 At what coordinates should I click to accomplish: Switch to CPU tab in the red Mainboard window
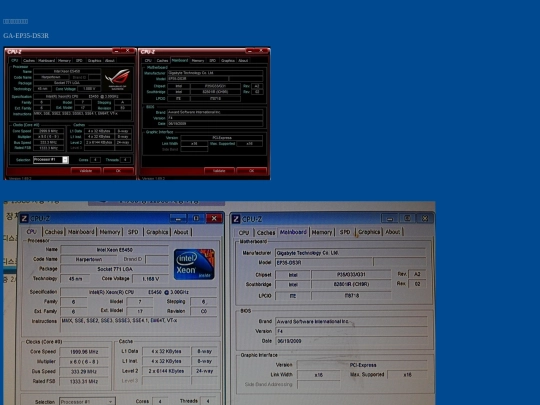[x=148, y=61]
